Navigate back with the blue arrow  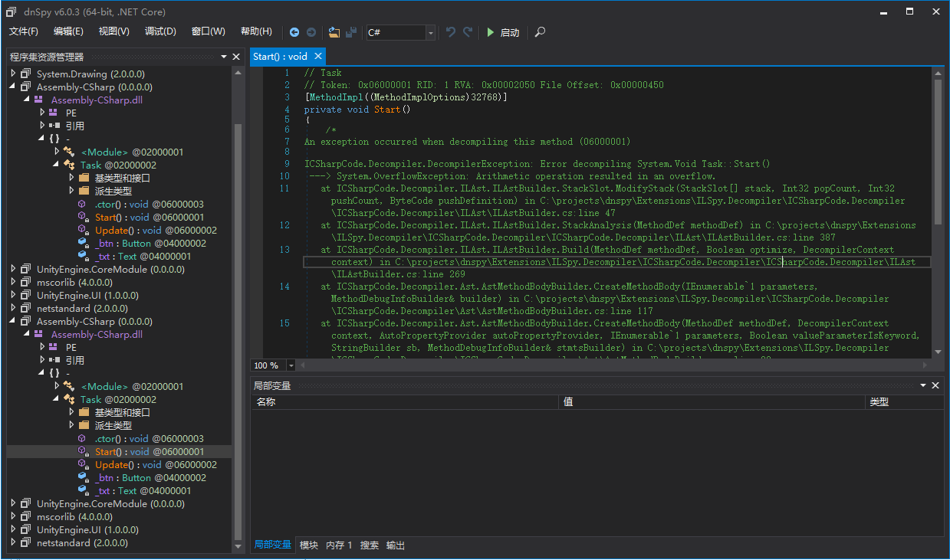click(x=294, y=32)
